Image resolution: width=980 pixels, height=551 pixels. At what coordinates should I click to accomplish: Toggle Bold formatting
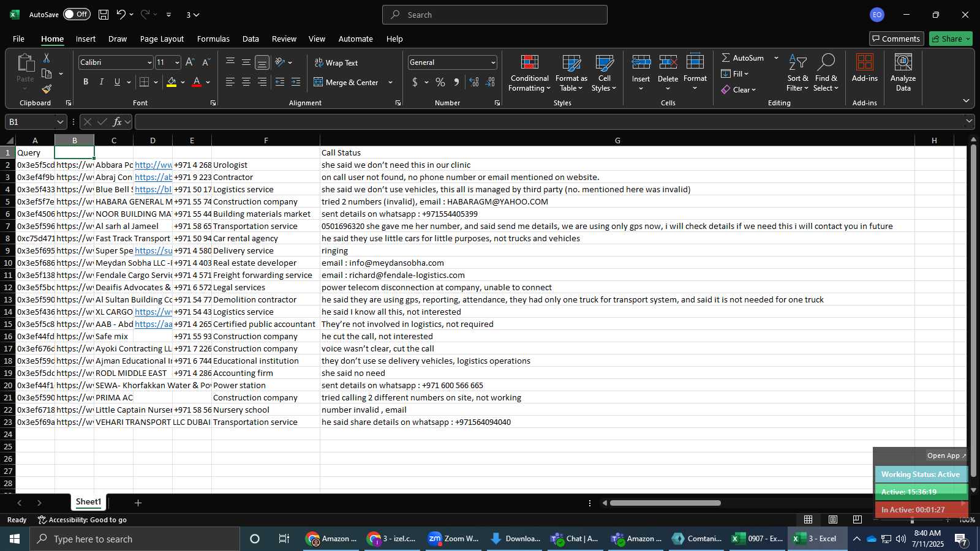(x=86, y=82)
